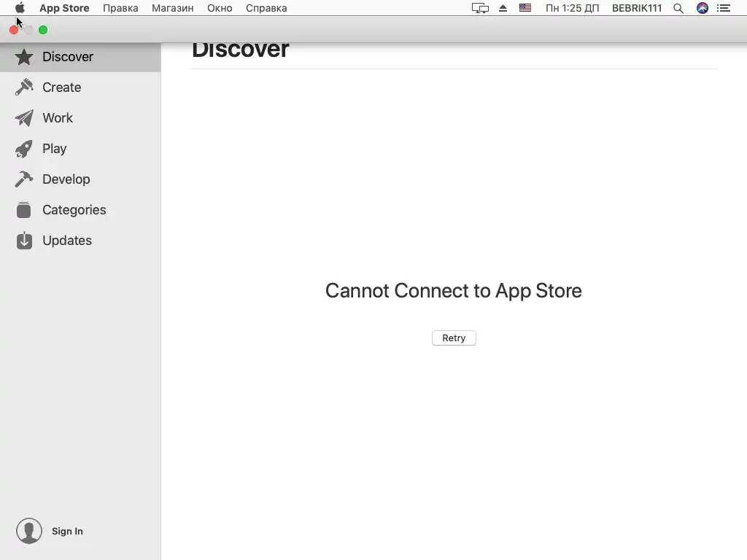The height and width of the screenshot is (560, 747).
Task: Retry connecting to App Store
Action: (x=454, y=338)
